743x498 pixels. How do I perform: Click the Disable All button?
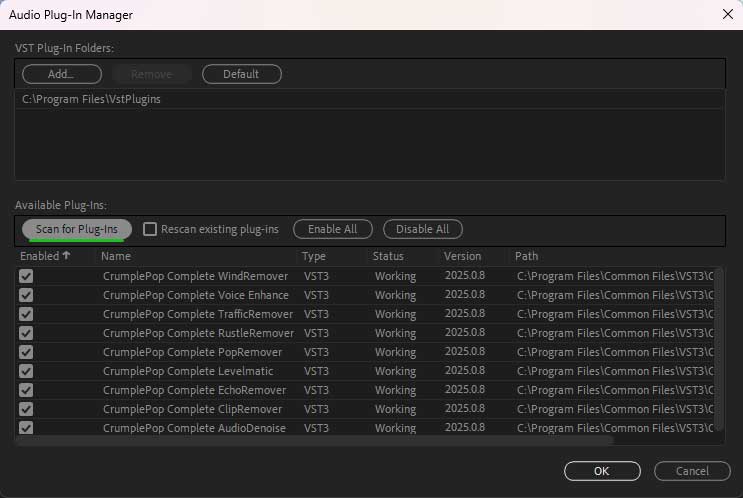coord(422,229)
